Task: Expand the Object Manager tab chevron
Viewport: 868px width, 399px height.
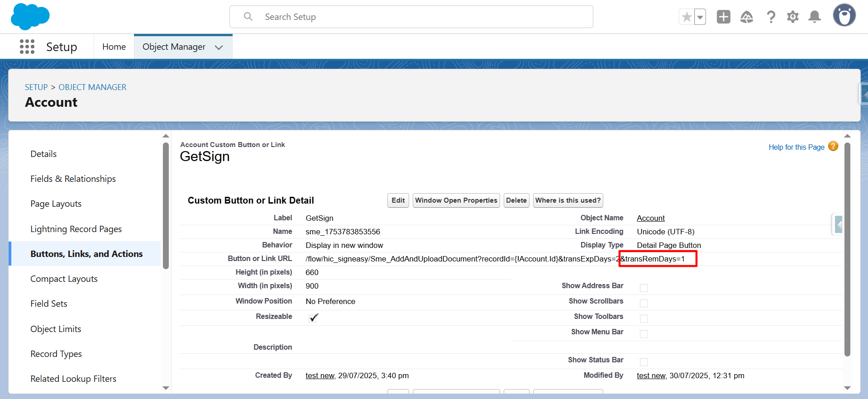Action: (x=219, y=47)
